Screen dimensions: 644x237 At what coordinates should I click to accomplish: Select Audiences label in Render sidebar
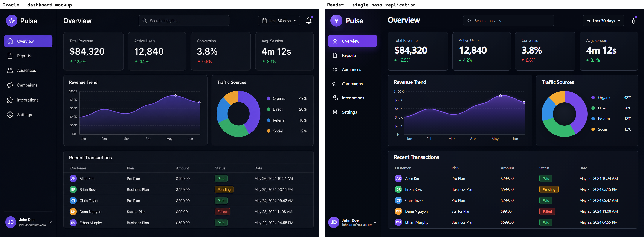pyautogui.click(x=351, y=70)
